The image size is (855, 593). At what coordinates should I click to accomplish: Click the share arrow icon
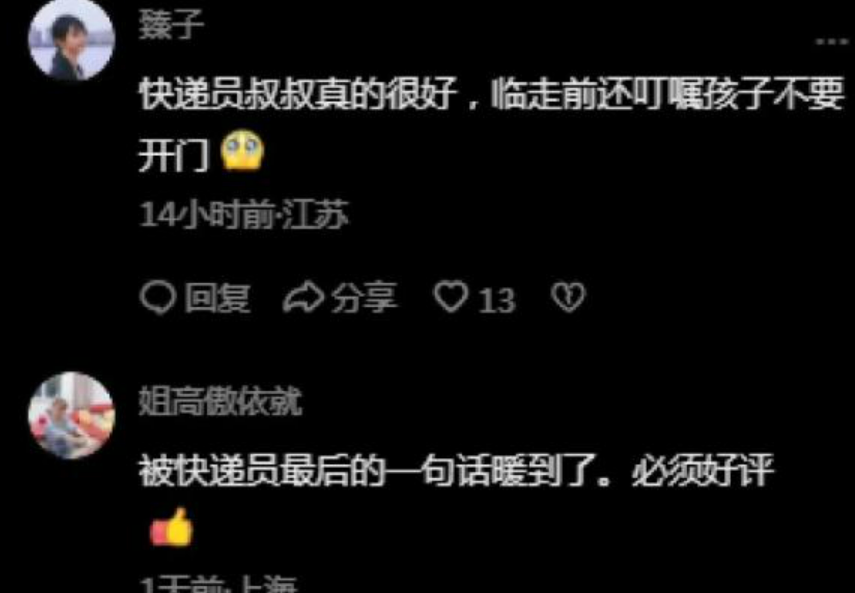303,298
